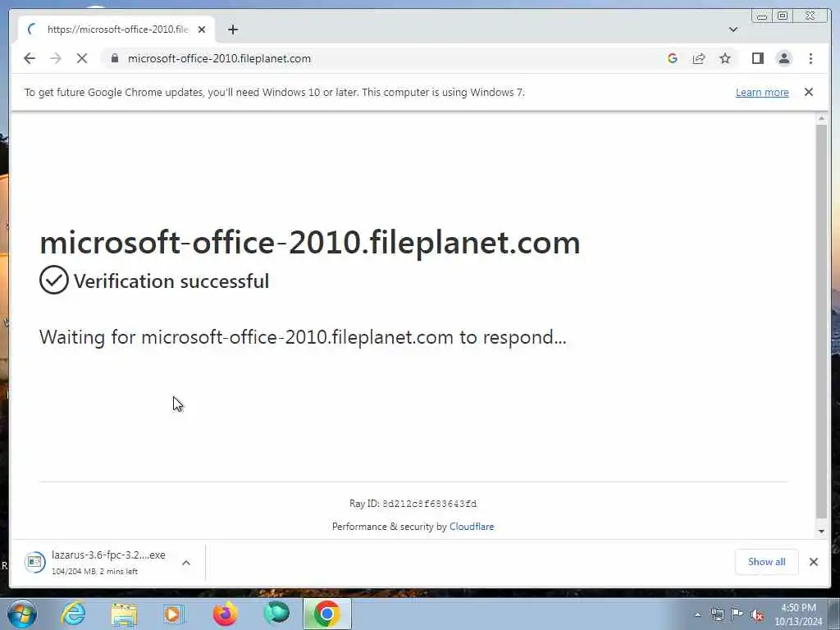The height and width of the screenshot is (630, 840).
Task: Restore down the Chrome window
Action: 783,16
